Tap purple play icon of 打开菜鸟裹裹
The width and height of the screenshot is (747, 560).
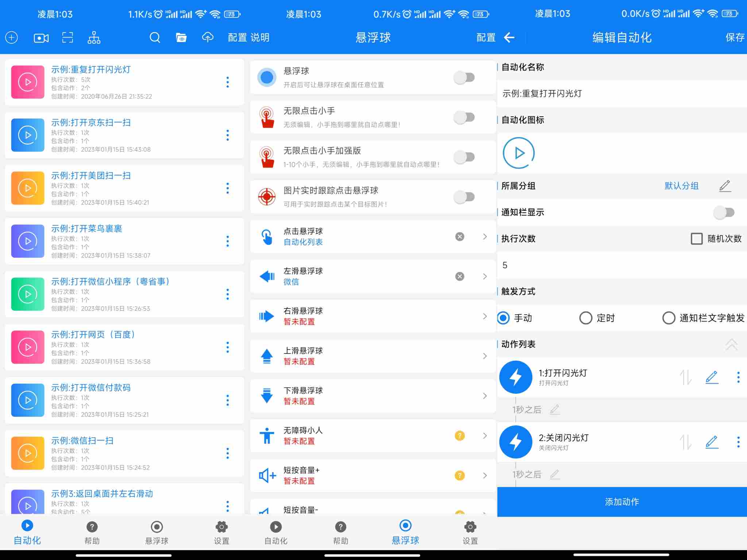(x=28, y=241)
